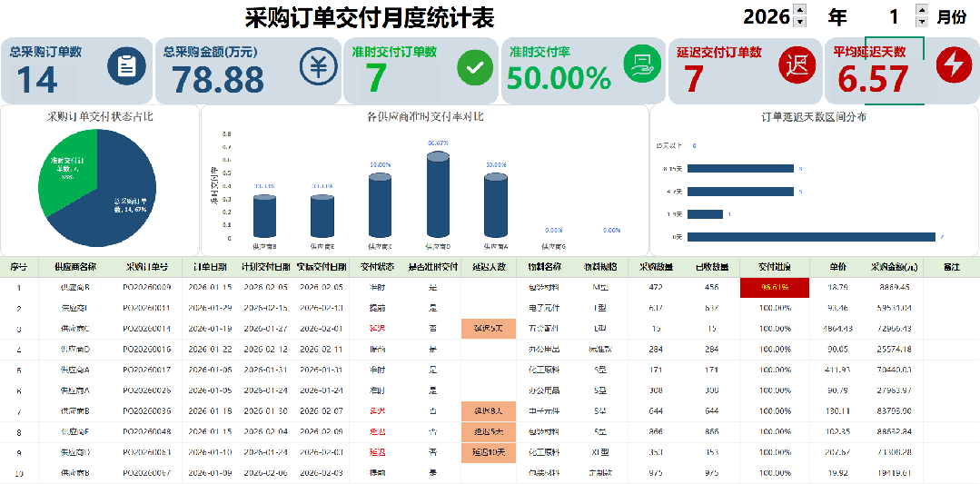Select order number cell PO20260014
Viewport: 980px width, 484px height.
point(147,329)
